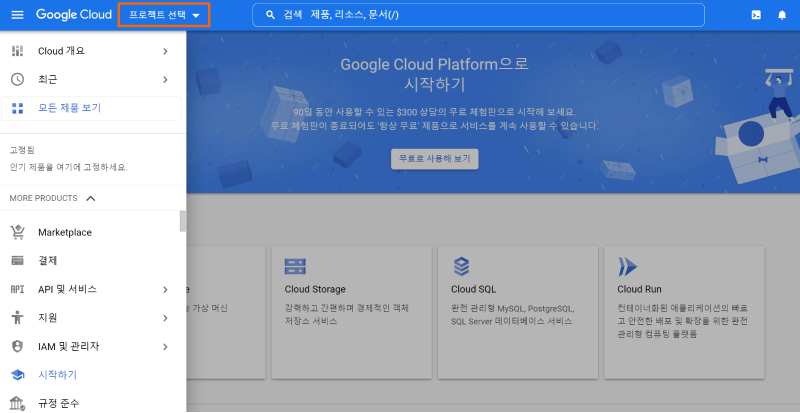Click the 모든 제품 보기 grid icon
The width and height of the screenshot is (800, 413).
tap(17, 108)
